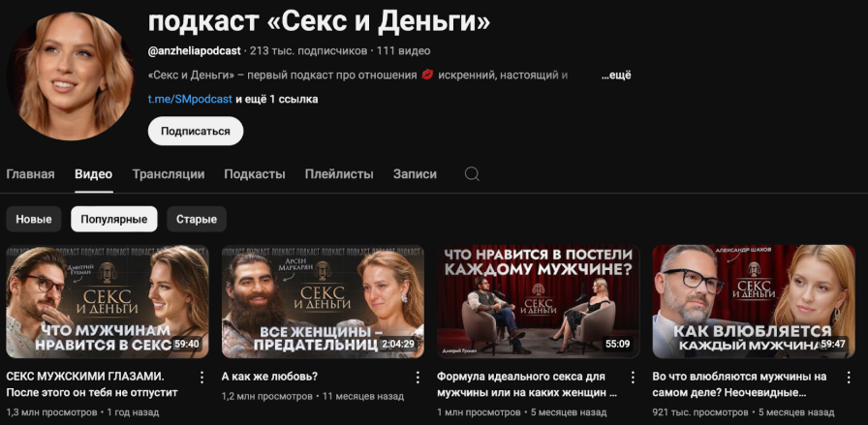Open the Как влюбляется каждый мужчина thumbnail
868x425 pixels.
point(754,302)
